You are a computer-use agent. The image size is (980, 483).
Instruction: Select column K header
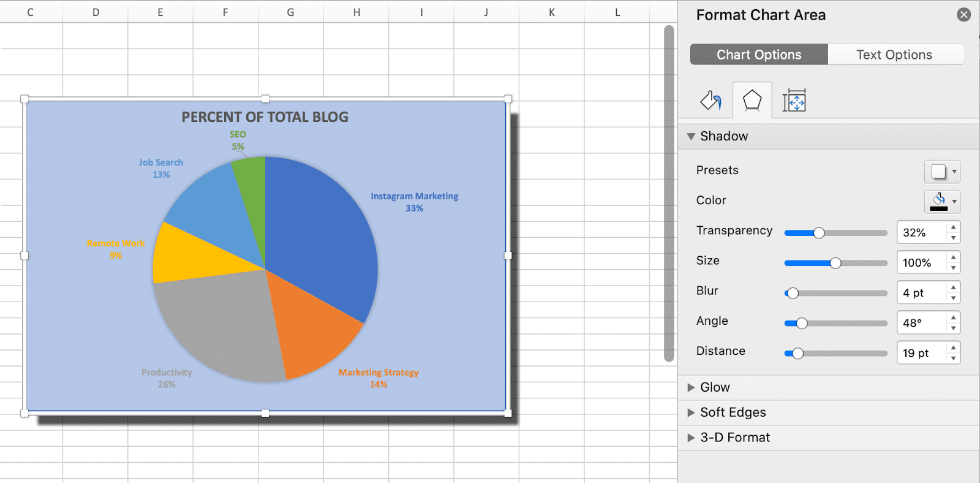(552, 12)
